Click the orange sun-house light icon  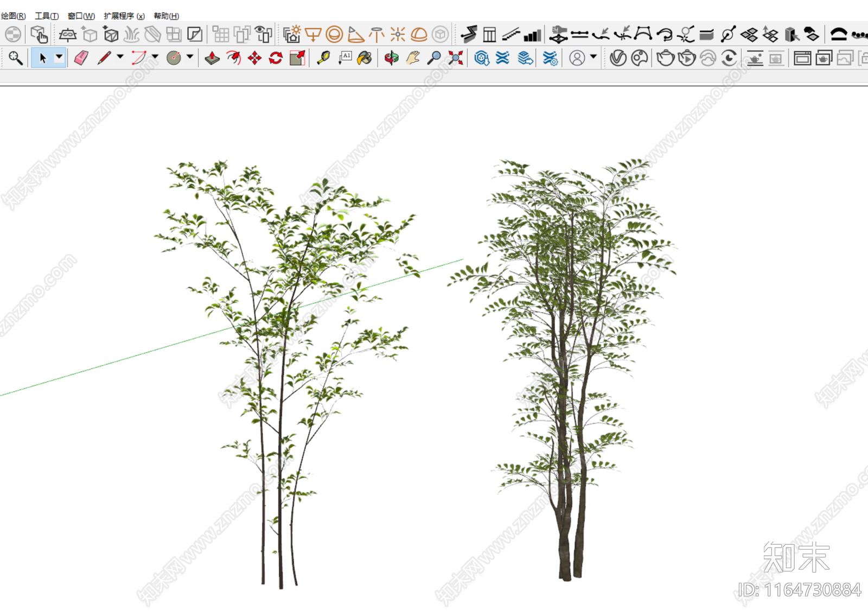point(292,35)
